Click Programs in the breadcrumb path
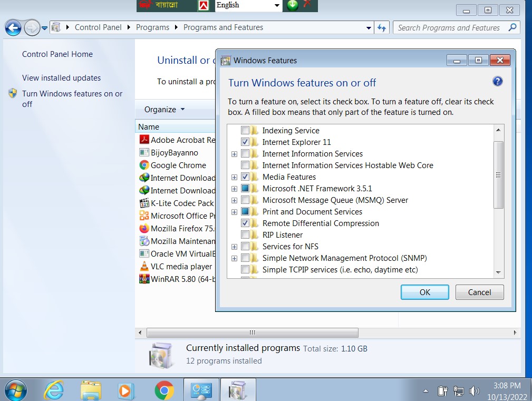Viewport: 532px width, 401px height. pyautogui.click(x=153, y=27)
